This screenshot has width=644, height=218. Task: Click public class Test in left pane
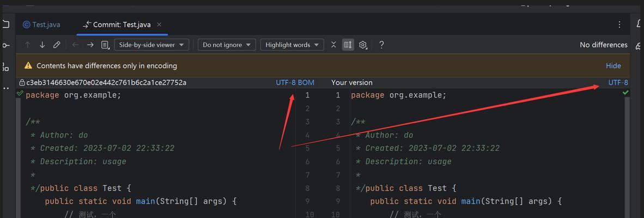click(86, 188)
